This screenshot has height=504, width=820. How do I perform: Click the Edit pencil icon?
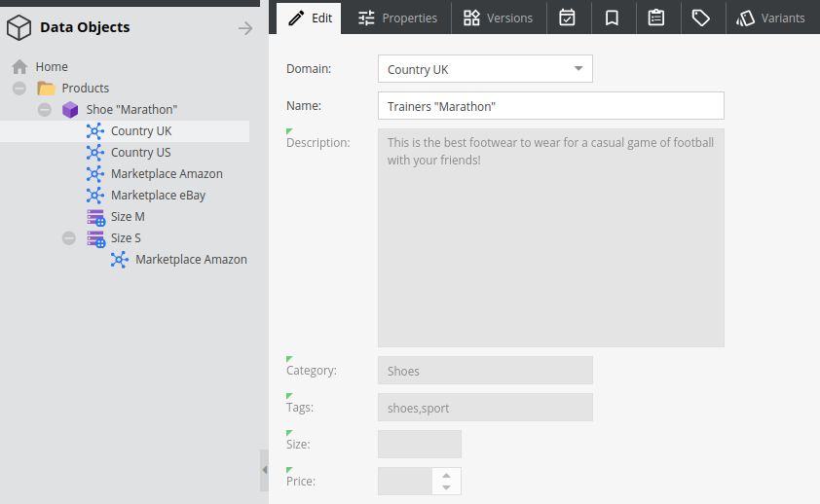[296, 18]
